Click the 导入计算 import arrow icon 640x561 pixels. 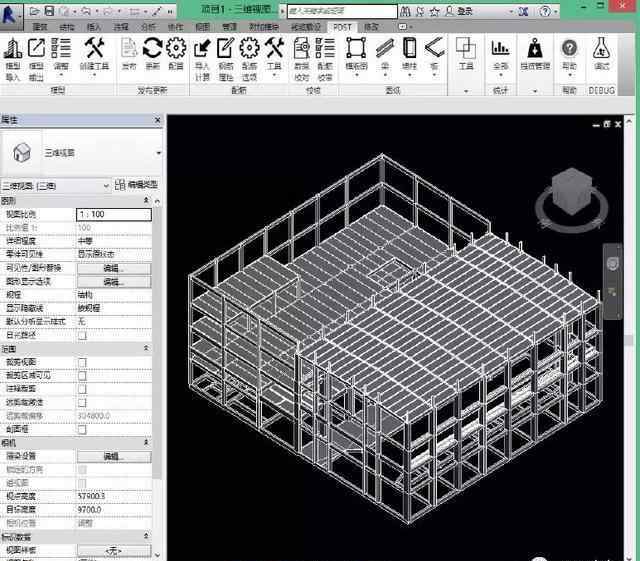pyautogui.click(x=202, y=48)
